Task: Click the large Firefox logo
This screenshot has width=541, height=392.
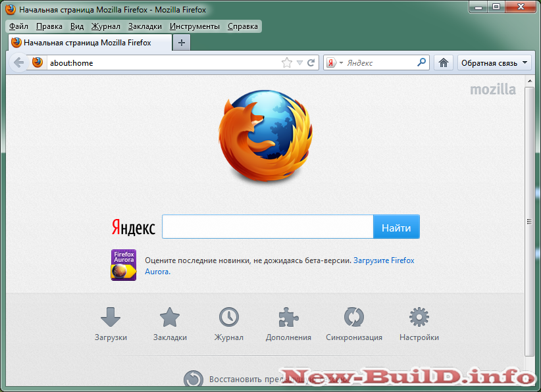Action: (x=266, y=135)
